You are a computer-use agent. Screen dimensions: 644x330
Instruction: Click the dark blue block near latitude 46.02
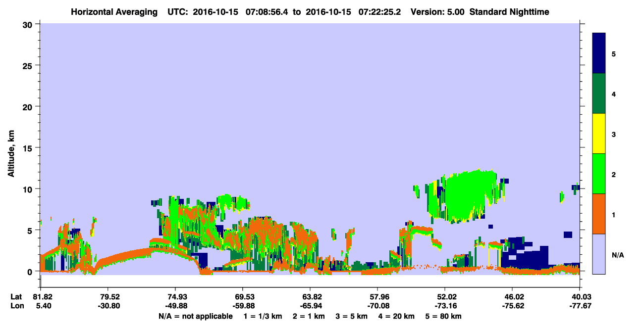525,254
